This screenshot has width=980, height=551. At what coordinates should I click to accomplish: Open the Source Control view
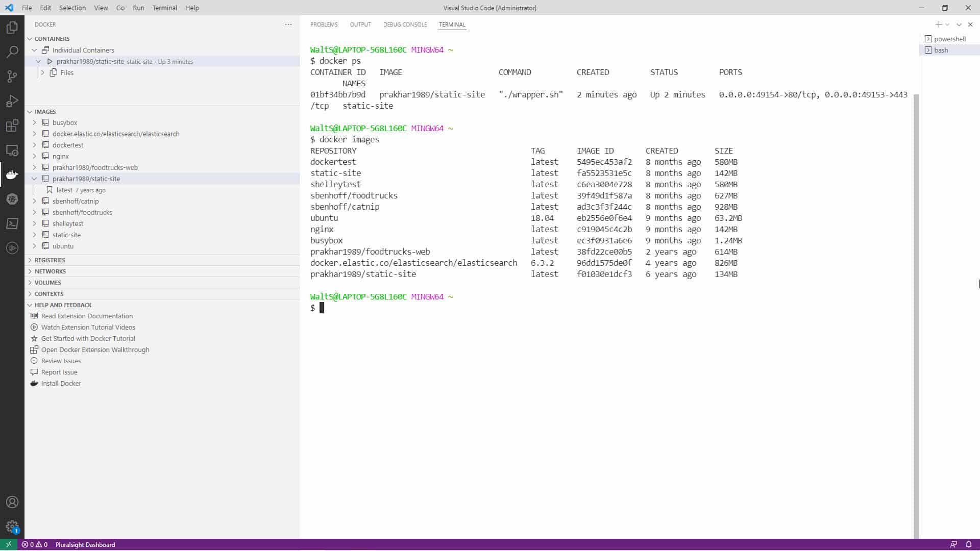[12, 76]
